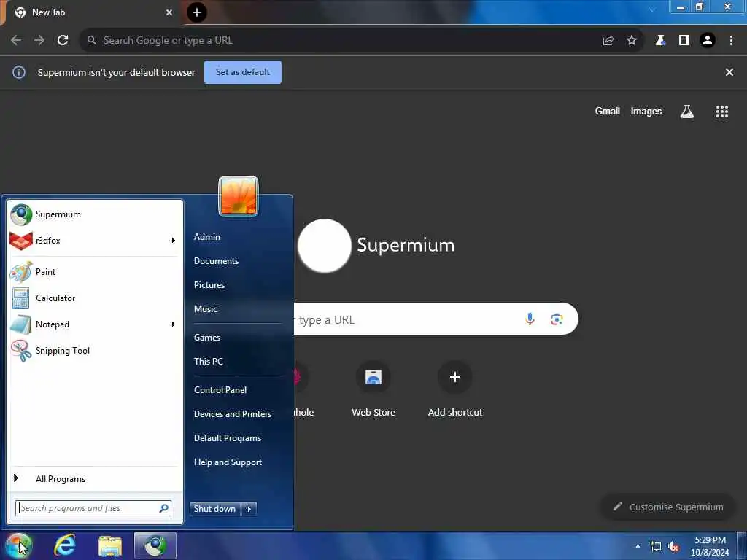This screenshot has height=560, width=747.
Task: Select Supermium taskbar button
Action: 155,545
